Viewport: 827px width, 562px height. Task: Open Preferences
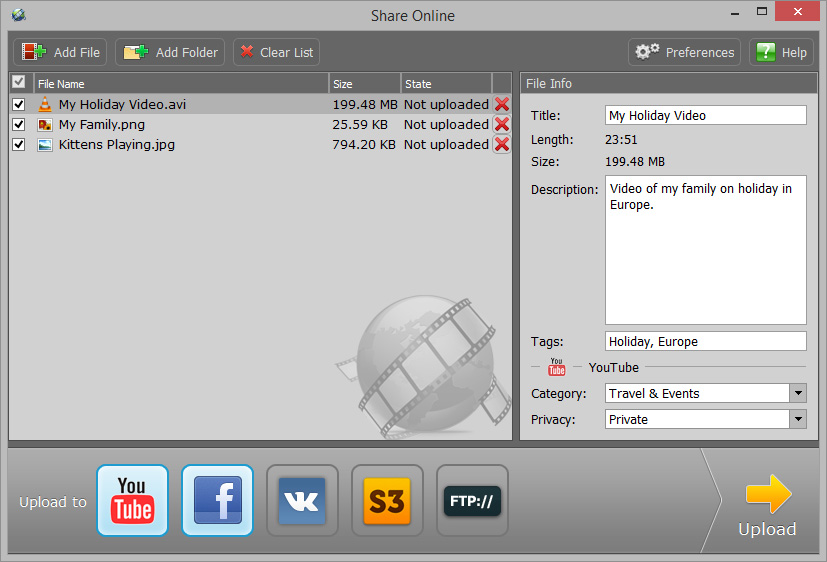click(x=685, y=52)
